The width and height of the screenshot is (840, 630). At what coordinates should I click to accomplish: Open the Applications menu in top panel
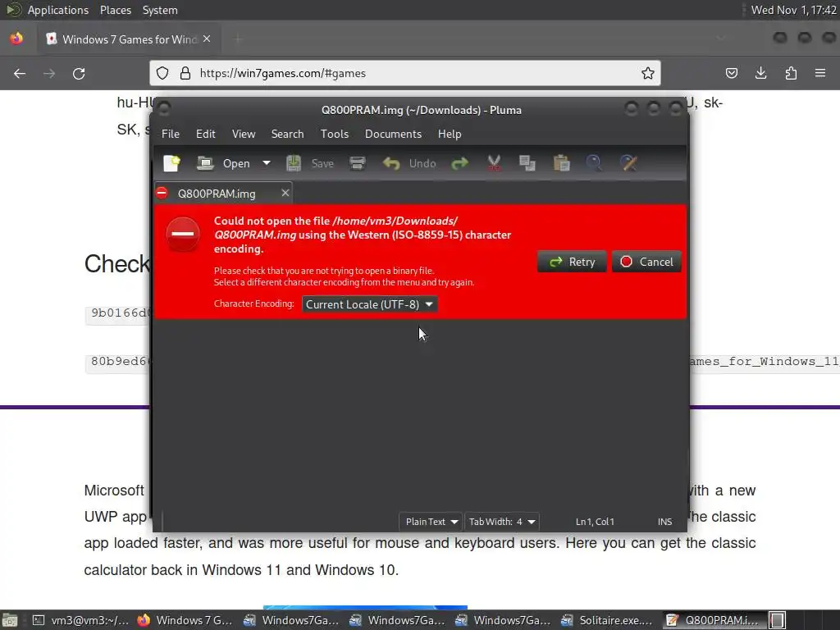(58, 10)
